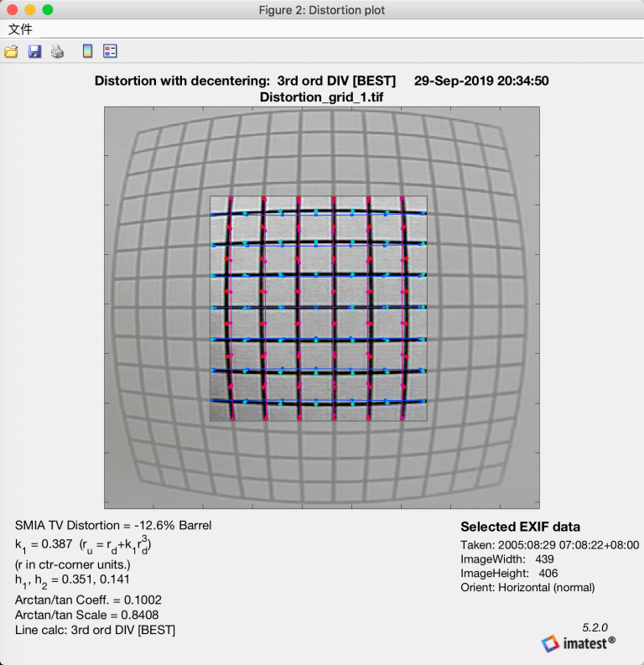The width and height of the screenshot is (644, 665).
Task: Click the imatest logo
Action: coord(578,643)
